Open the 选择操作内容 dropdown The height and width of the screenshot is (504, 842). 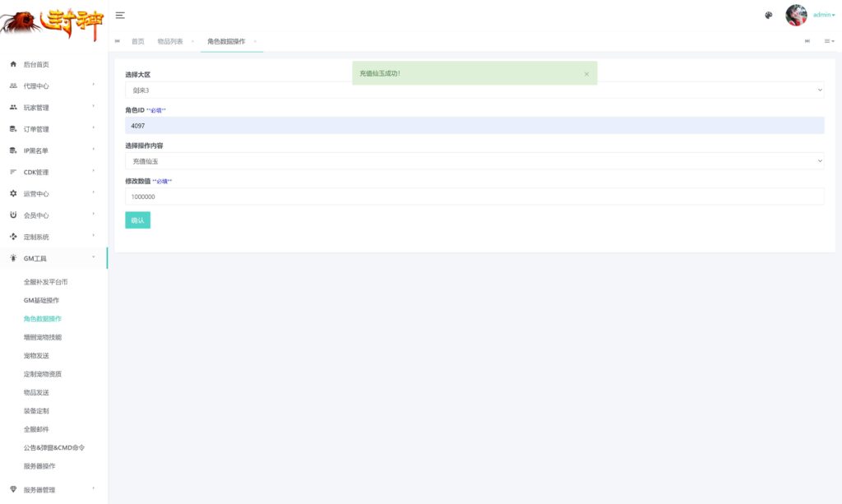[x=474, y=161]
